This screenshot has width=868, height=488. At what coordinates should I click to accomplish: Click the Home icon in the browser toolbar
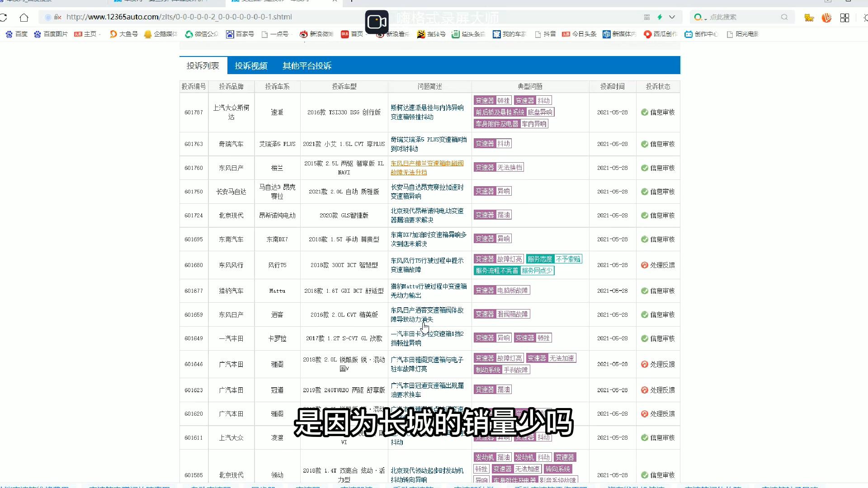pyautogui.click(x=24, y=17)
